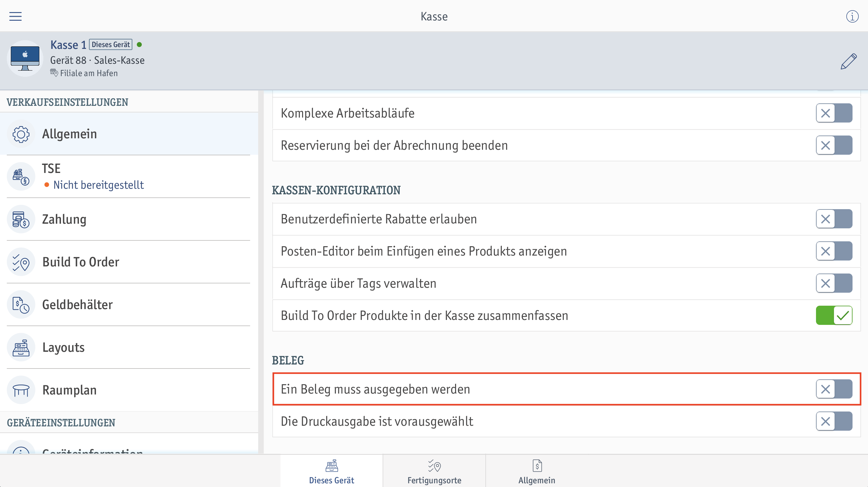Click the Filiale am Hafen store icon
This screenshot has height=487, width=868.
[x=54, y=73]
